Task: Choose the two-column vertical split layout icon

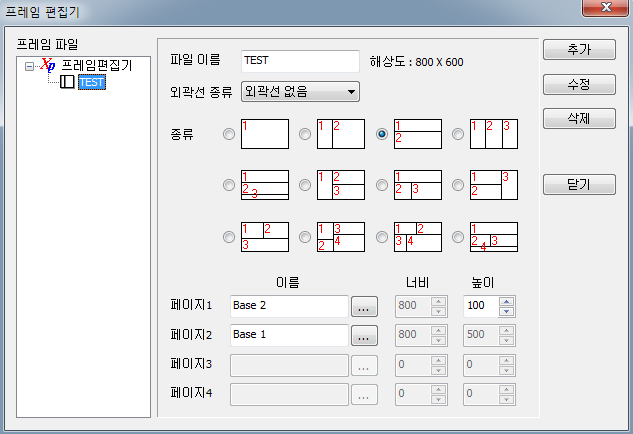Action: pos(341,134)
